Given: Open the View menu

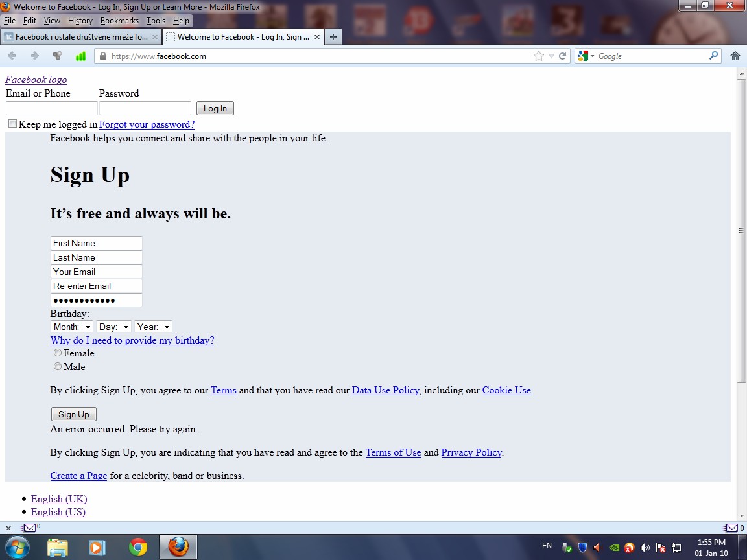Looking at the screenshot, I should coord(52,21).
